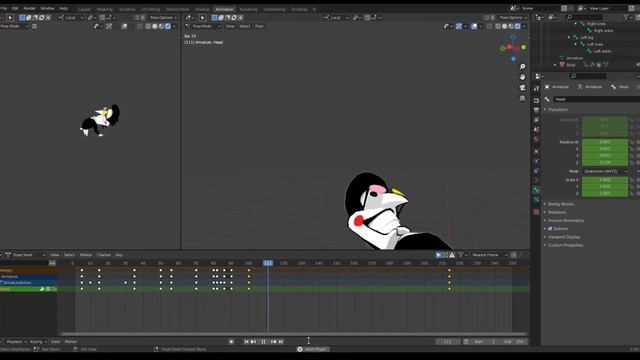Image resolution: width=640 pixels, height=360 pixels.
Task: Select the tweak tool in left viewport header
Action: (x=10, y=18)
